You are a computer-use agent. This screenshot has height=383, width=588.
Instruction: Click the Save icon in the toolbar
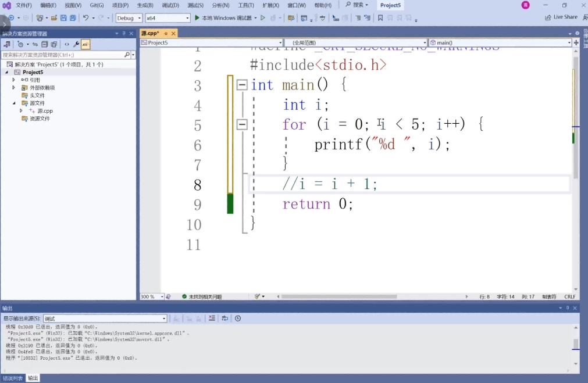point(63,18)
